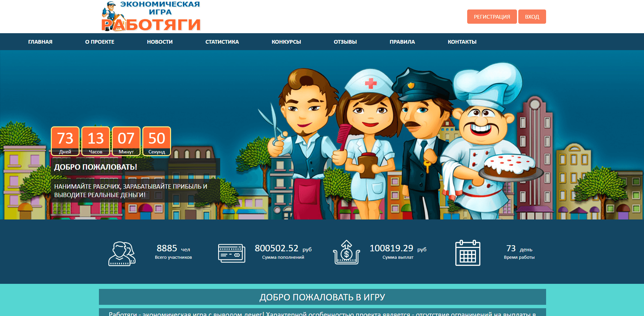Click the money payout icon near Сумма выплат
Image resolution: width=644 pixels, height=316 pixels.
(x=346, y=253)
